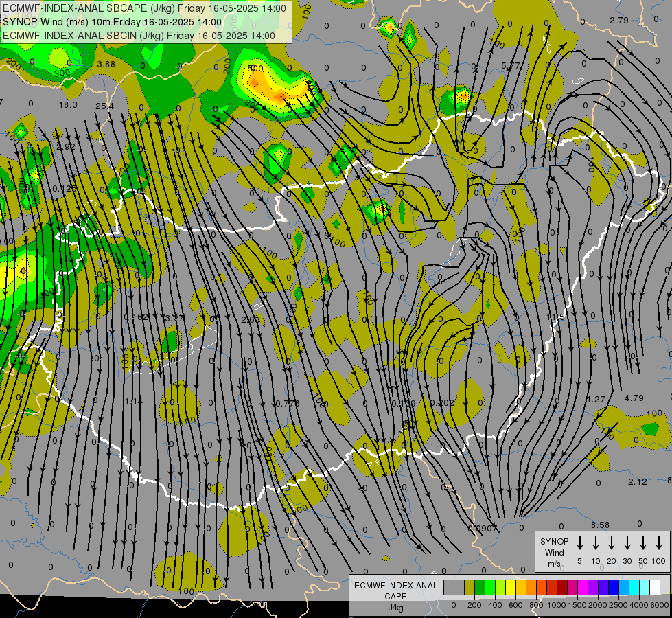Screen dimensions: 672x618
Task: Click the 0.0907 value near bottom
Action: 483,528
